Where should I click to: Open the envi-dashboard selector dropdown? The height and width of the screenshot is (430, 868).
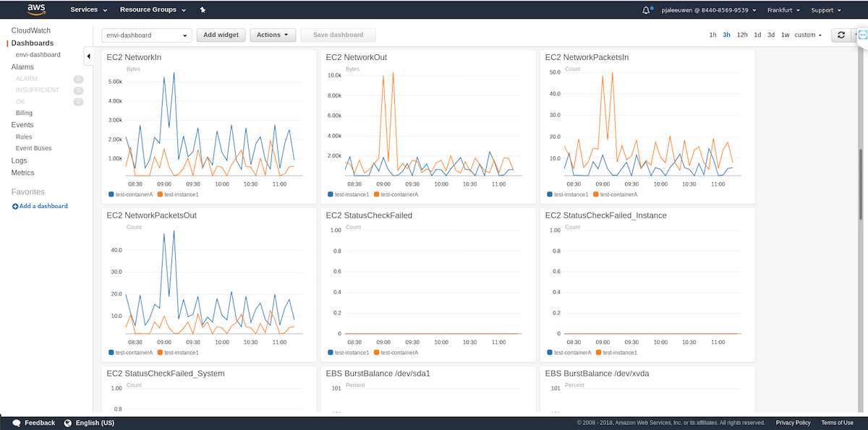(145, 35)
